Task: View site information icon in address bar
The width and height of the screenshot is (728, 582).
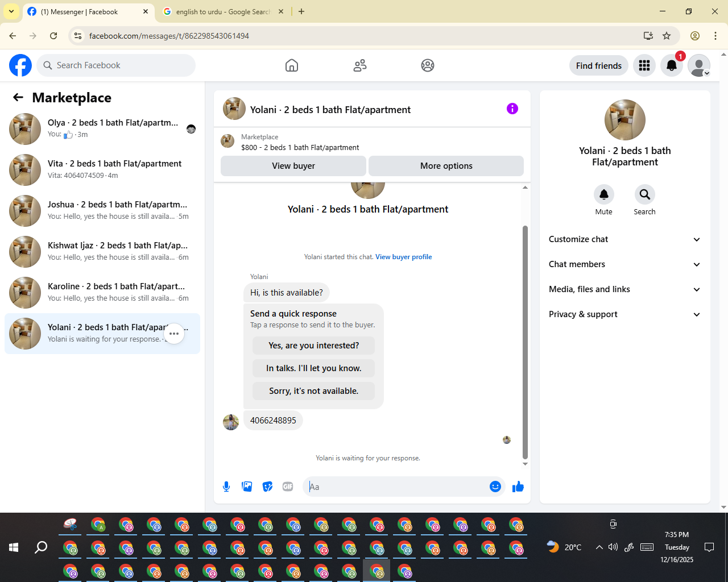Action: (78, 36)
